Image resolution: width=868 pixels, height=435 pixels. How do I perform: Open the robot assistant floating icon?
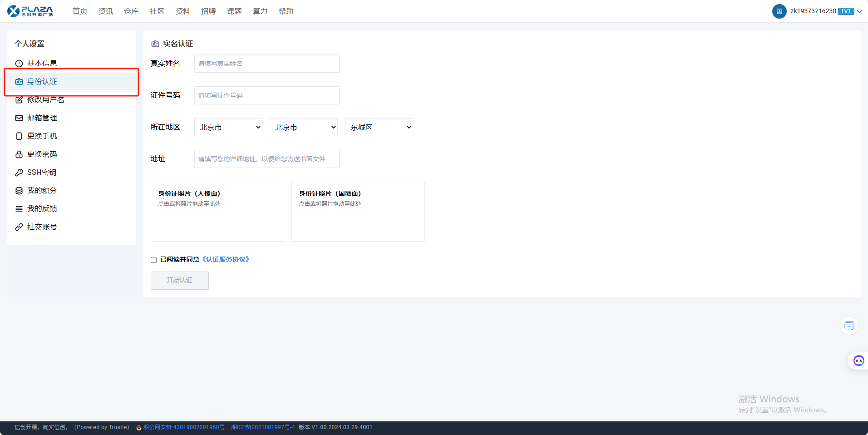click(x=858, y=361)
